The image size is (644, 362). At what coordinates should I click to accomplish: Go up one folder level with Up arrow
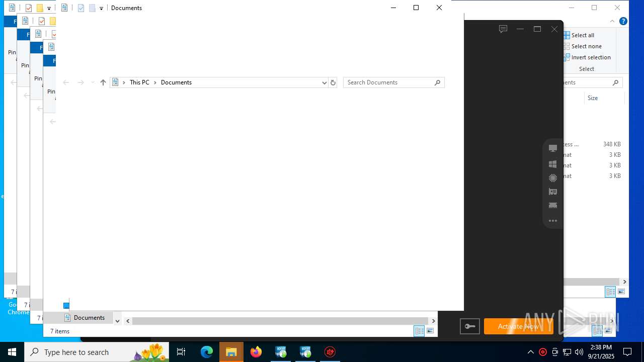click(x=103, y=82)
